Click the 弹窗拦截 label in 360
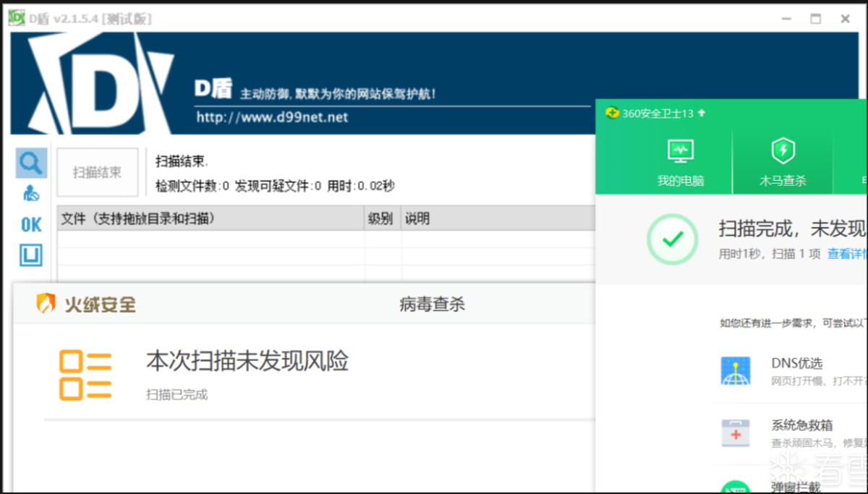Viewport: 868px width, 494px height. tap(796, 487)
